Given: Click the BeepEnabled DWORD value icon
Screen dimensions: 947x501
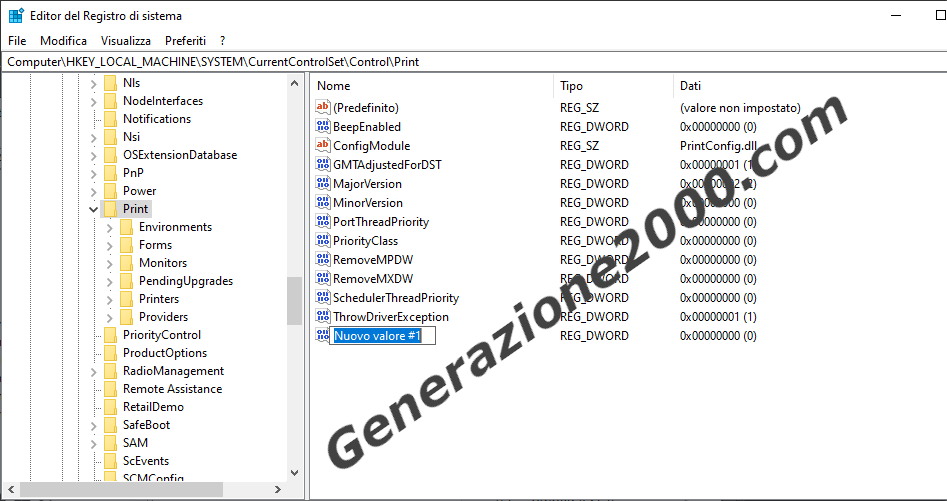Looking at the screenshot, I should point(323,126).
